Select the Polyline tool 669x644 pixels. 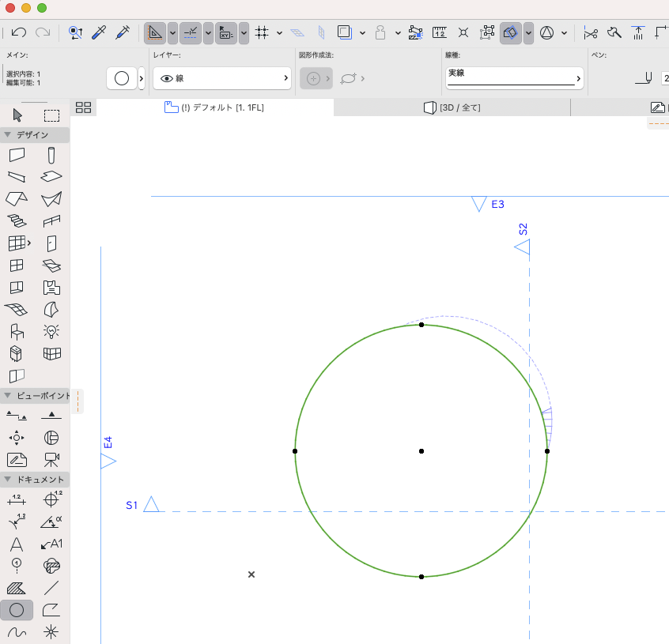tap(51, 610)
